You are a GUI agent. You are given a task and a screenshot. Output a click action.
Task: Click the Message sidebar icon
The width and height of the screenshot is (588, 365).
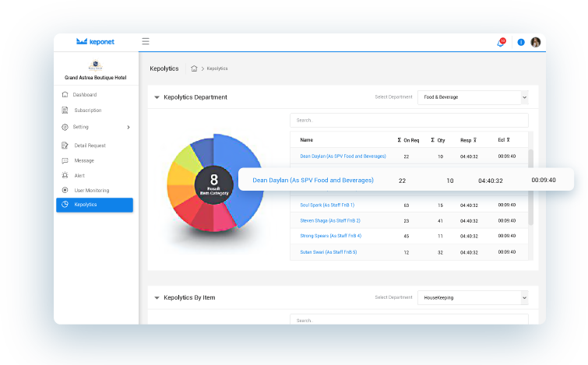[x=65, y=160]
